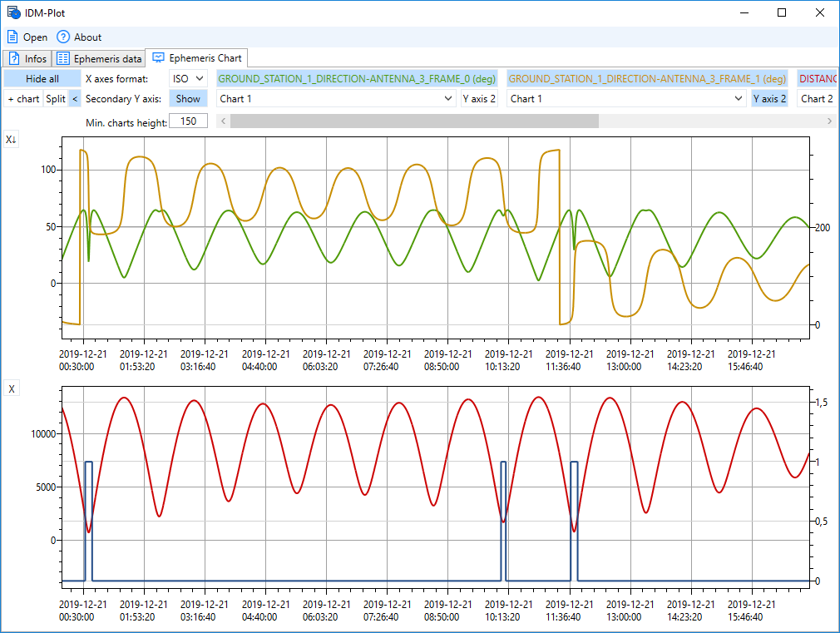Add a chart with + chart button

click(23, 99)
